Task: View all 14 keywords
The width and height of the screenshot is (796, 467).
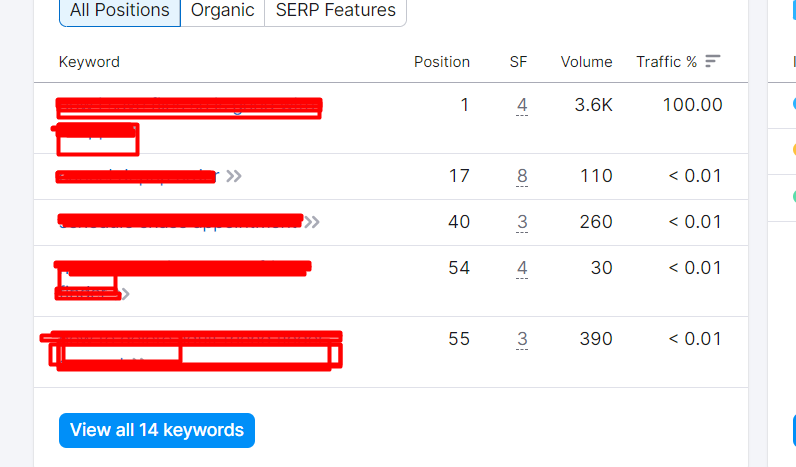Action: point(157,430)
